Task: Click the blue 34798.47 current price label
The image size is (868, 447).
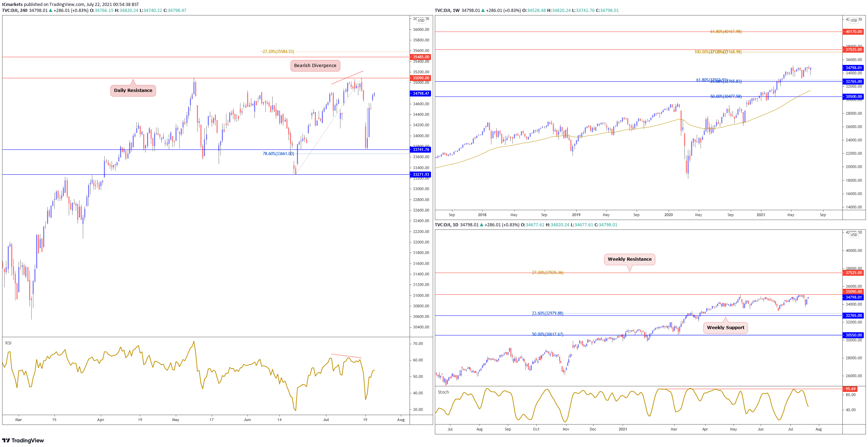Action: point(420,93)
